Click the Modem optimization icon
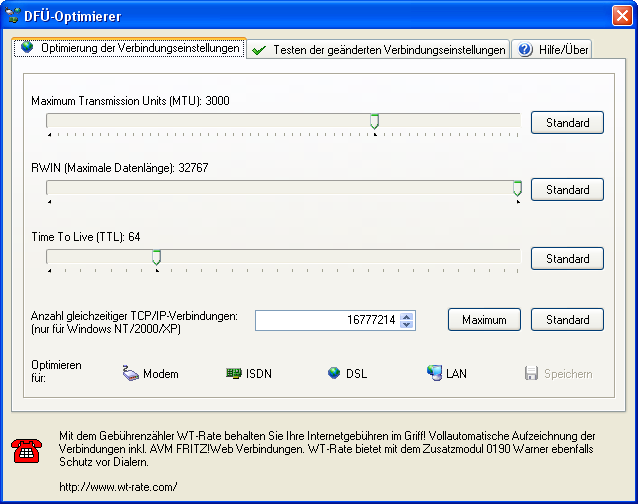The image size is (638, 504). click(130, 373)
